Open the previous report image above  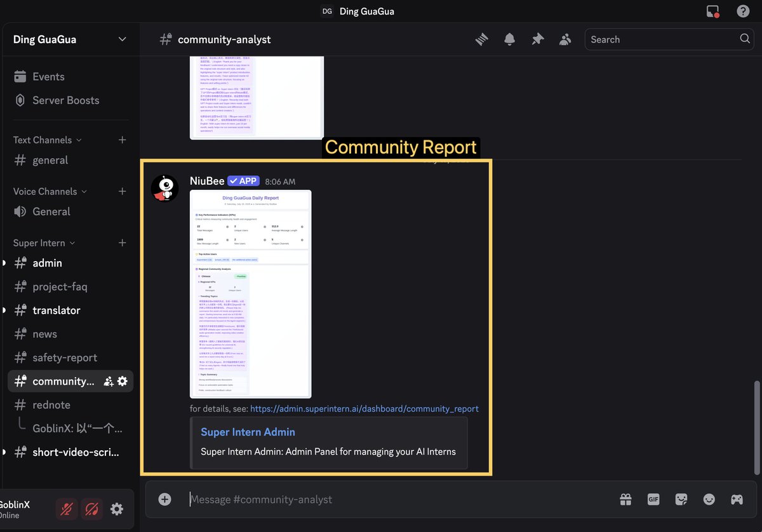(x=257, y=98)
